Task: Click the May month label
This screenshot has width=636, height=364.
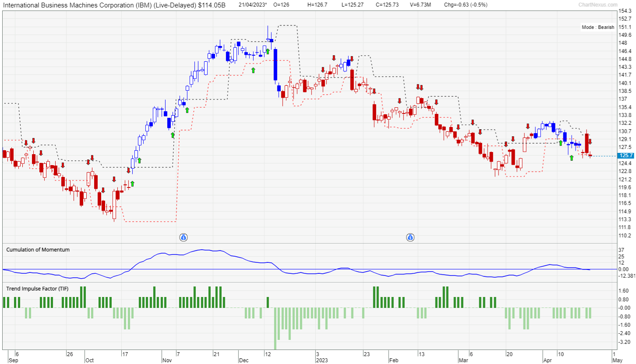Action: tap(617, 360)
